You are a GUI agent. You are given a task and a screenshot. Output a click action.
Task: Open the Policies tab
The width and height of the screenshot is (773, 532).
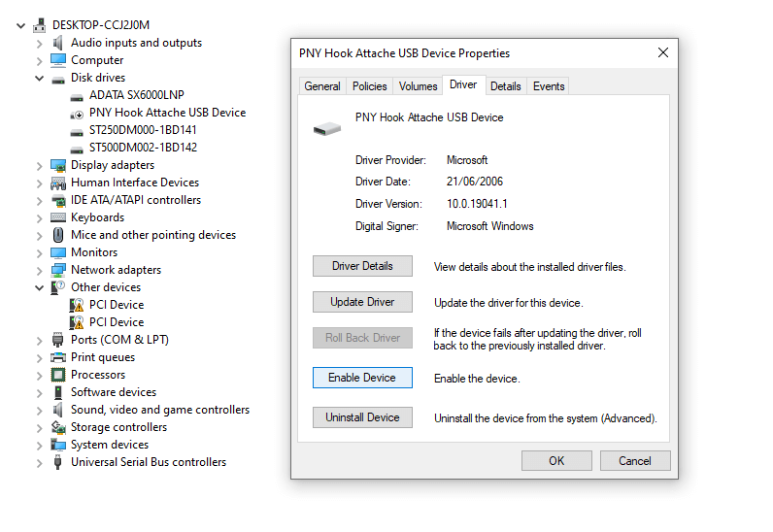point(369,86)
